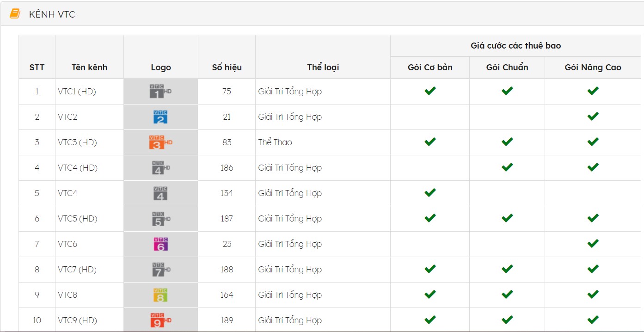Click the VTC1 HD channel logo
Viewport: 644px width, 332px height.
[160, 91]
